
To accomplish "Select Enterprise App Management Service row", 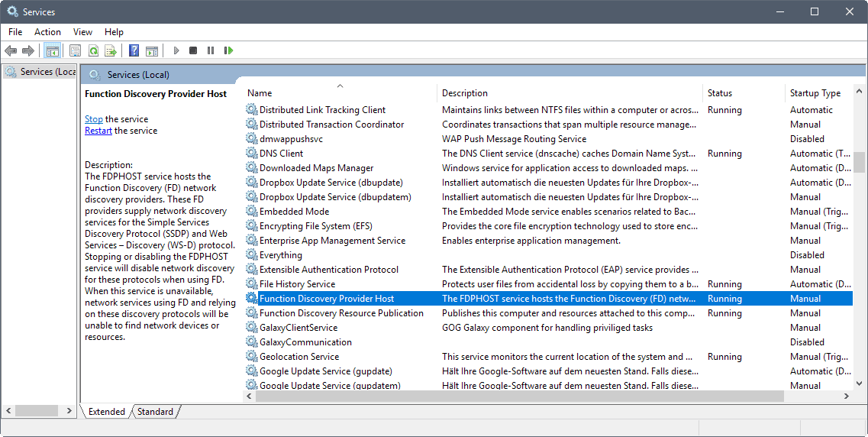I will (x=548, y=241).
